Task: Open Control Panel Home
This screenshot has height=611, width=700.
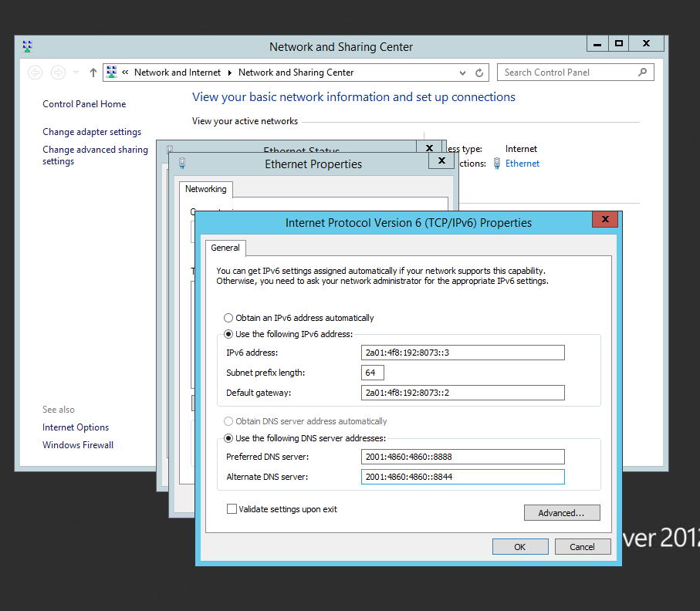Action: [84, 104]
